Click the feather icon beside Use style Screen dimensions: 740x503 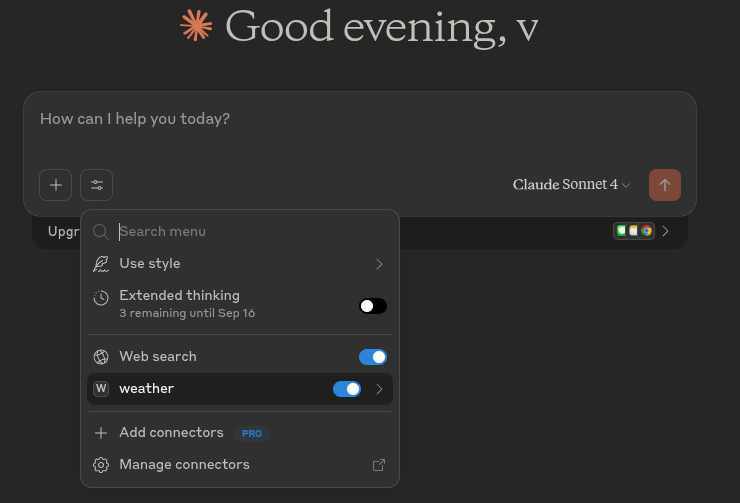[x=101, y=264]
